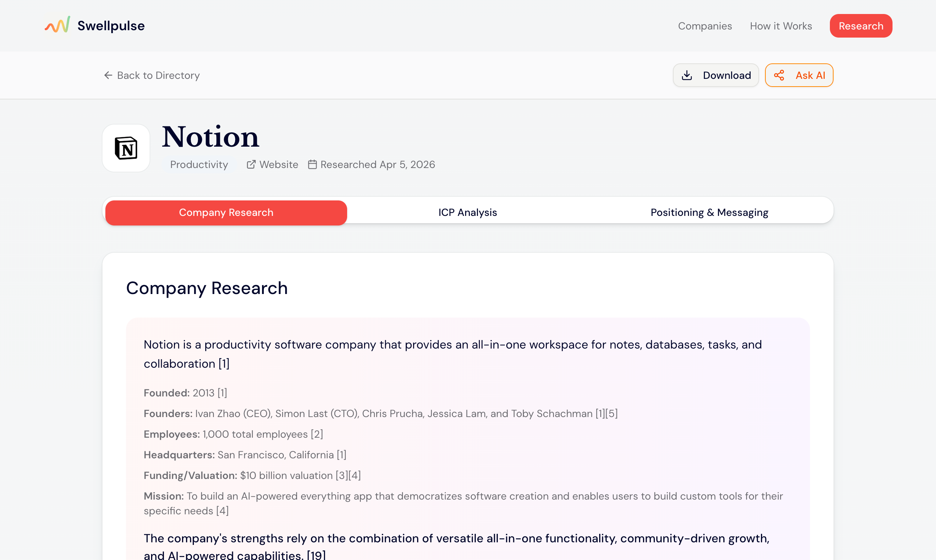
Task: Click the Swellpulse brand name
Action: click(111, 26)
